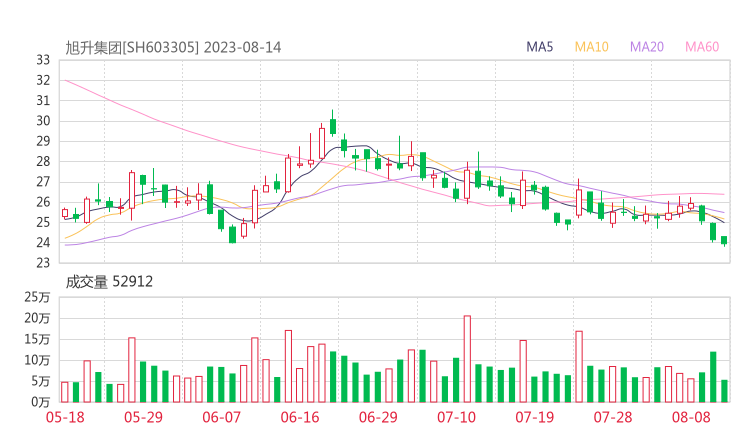Click the volume axis label 25万
The height and width of the screenshot is (440, 740).
click(x=37, y=297)
